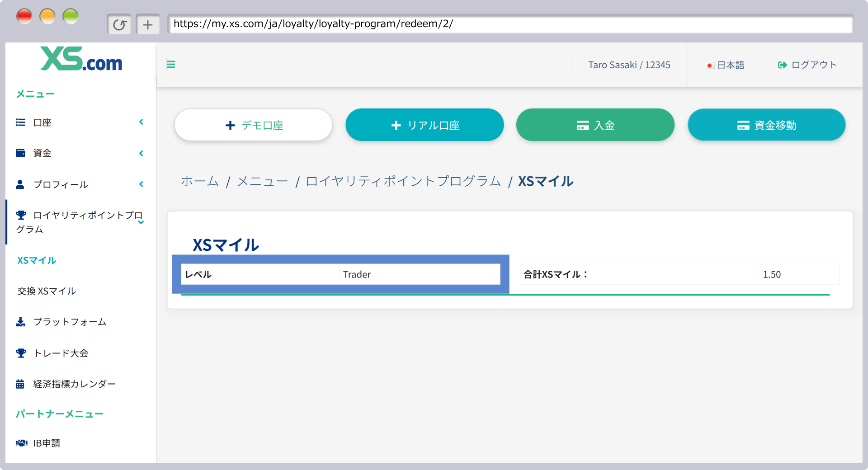Click the green 入金 deposit button
Image resolution: width=868 pixels, height=470 pixels.
(x=595, y=125)
